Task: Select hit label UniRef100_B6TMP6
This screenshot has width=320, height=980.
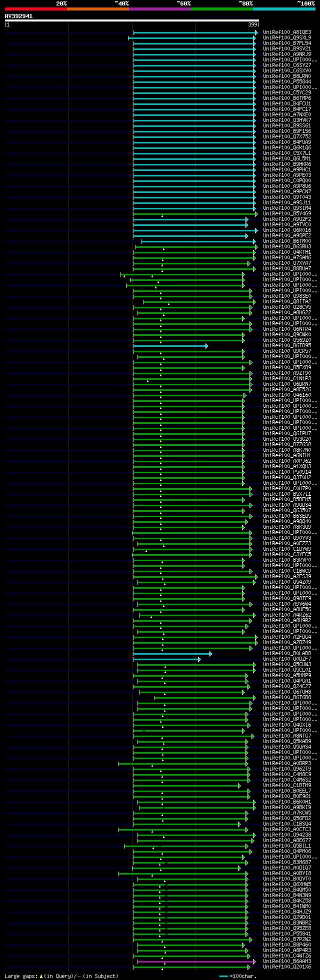Action: [x=287, y=98]
